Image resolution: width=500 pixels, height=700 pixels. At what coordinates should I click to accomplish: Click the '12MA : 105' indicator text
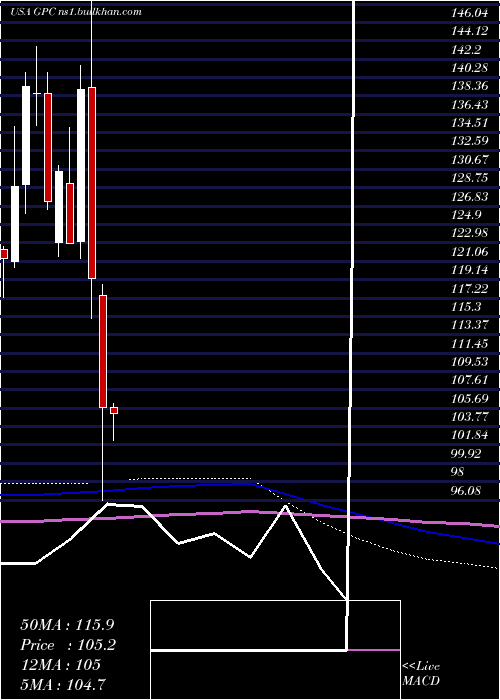tap(60, 664)
